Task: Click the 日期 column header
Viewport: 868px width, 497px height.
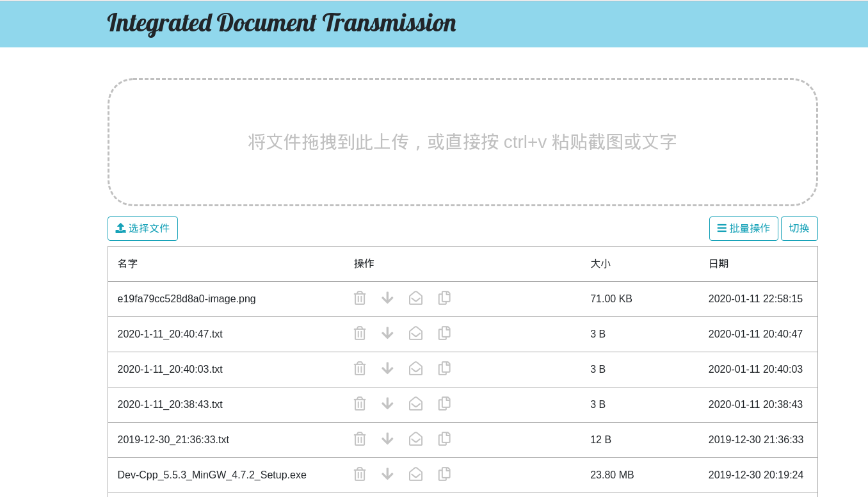Action: tap(718, 264)
